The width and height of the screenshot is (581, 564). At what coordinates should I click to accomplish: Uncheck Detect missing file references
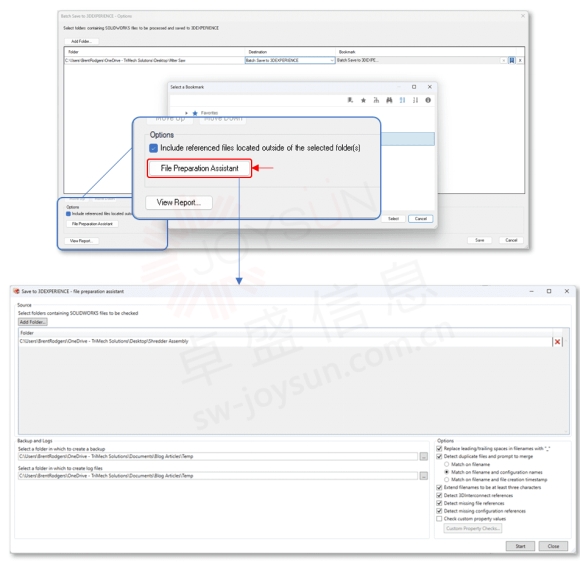pos(439,503)
